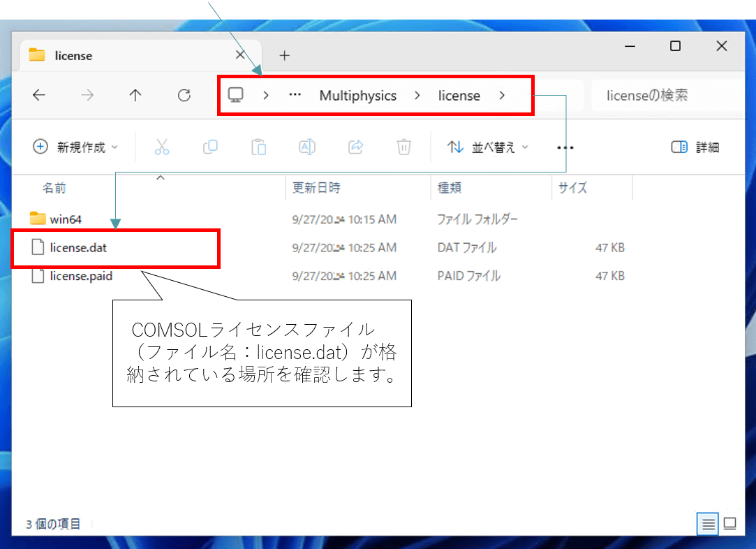Select the license tab
The width and height of the screenshot is (756, 549).
click(x=141, y=55)
